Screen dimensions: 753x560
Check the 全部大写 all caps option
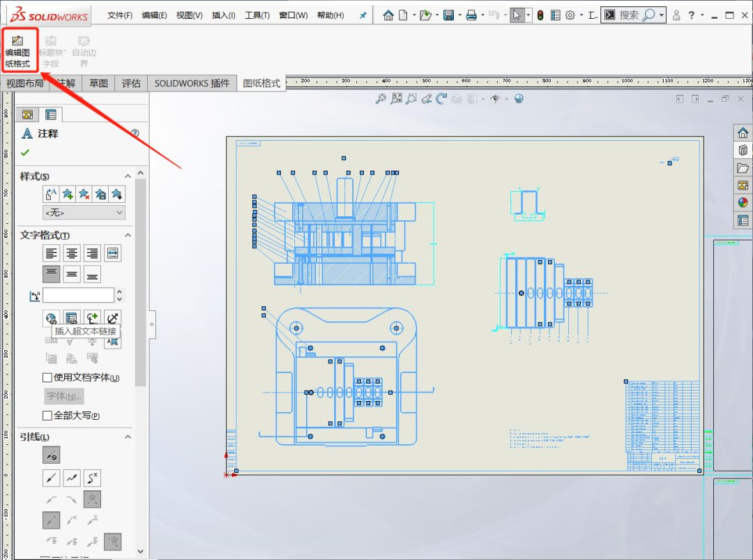point(47,416)
